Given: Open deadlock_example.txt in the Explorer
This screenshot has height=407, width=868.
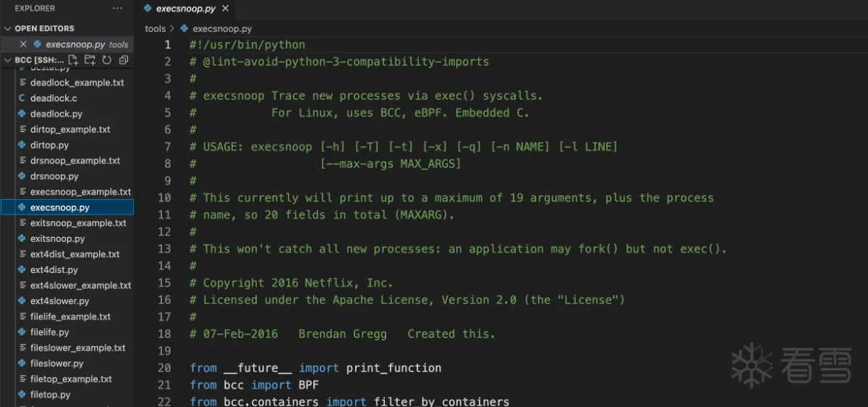Looking at the screenshot, I should coord(77,83).
